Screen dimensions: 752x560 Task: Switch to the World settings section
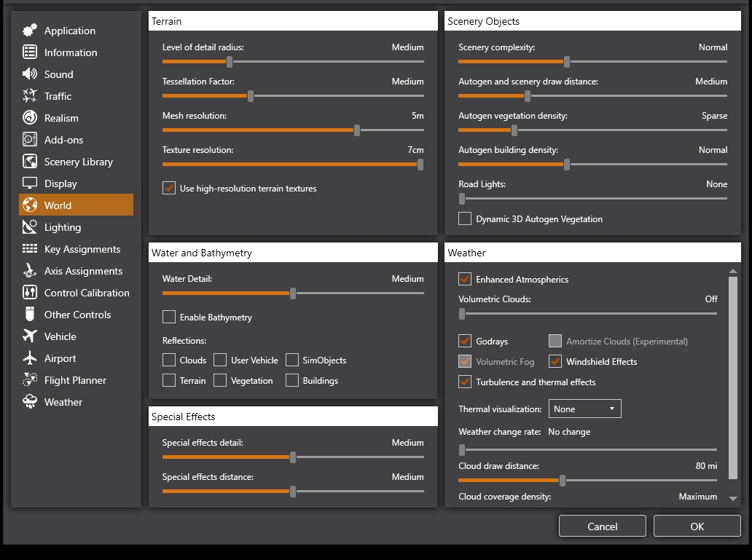click(x=29, y=205)
